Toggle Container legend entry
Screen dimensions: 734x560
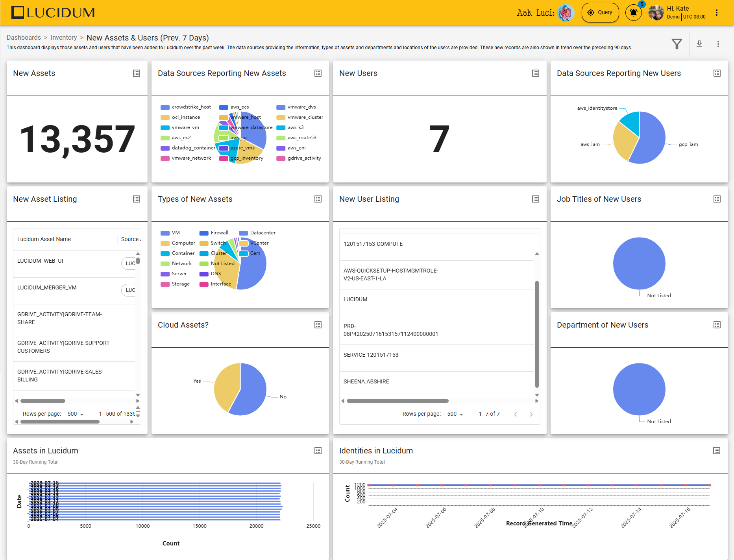pyautogui.click(x=178, y=253)
